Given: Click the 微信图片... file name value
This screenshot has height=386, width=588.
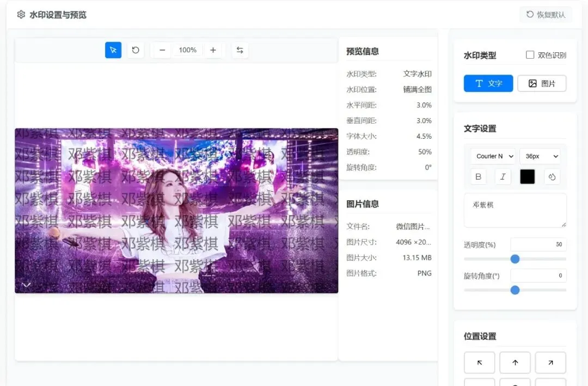Looking at the screenshot, I should 413,226.
